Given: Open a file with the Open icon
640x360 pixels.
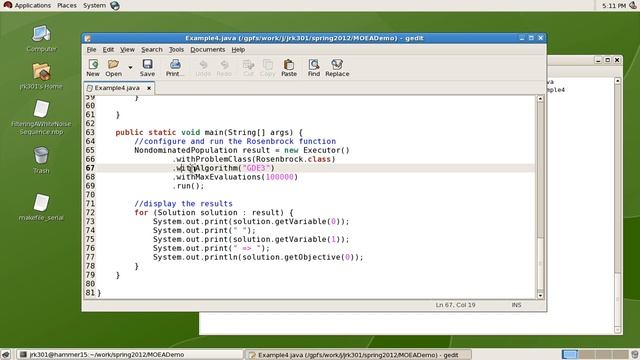Looking at the screenshot, I should 113,68.
